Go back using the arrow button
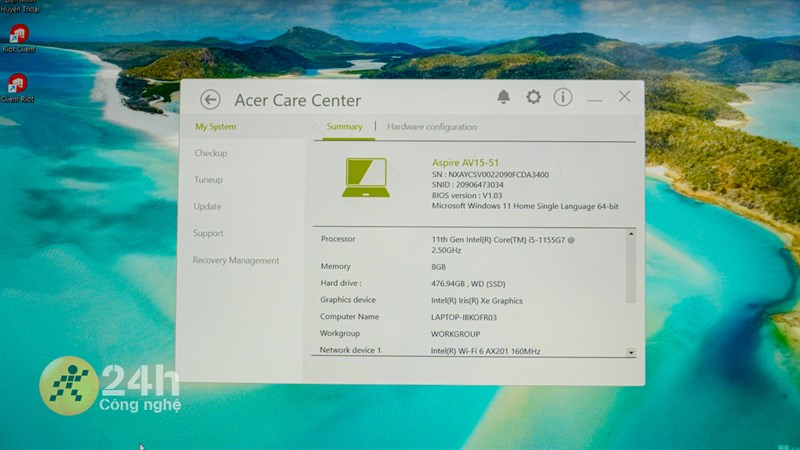800x450 pixels. (x=210, y=99)
